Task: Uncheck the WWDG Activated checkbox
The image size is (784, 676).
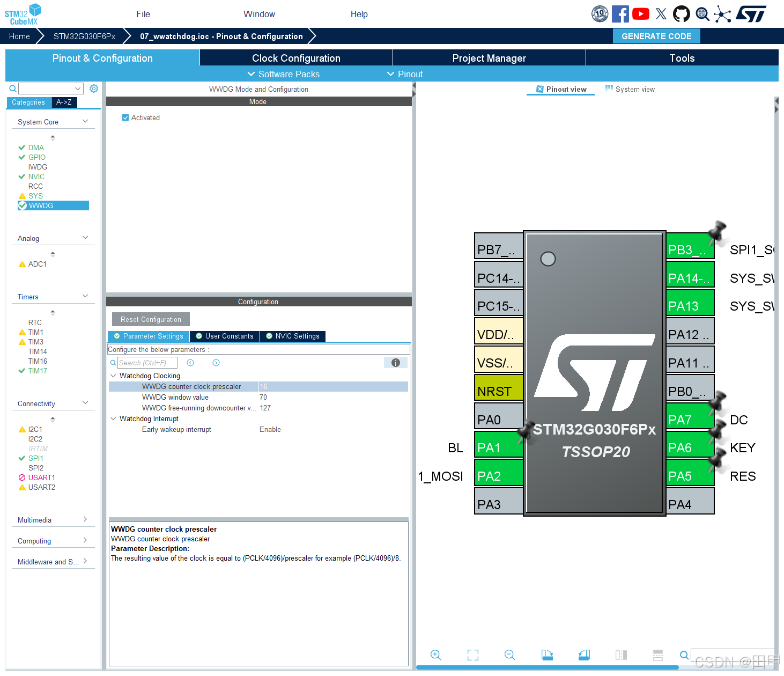Action: click(125, 117)
